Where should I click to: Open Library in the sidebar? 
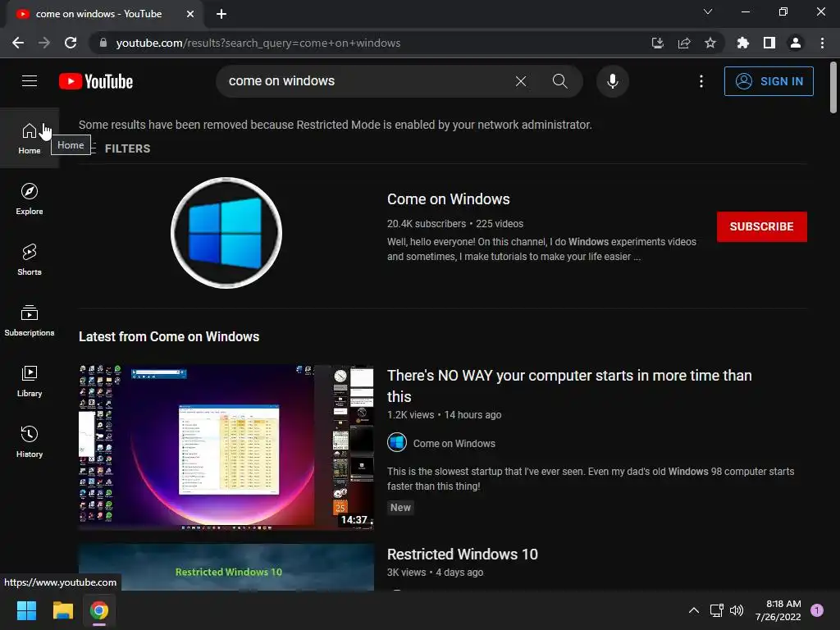click(x=30, y=381)
